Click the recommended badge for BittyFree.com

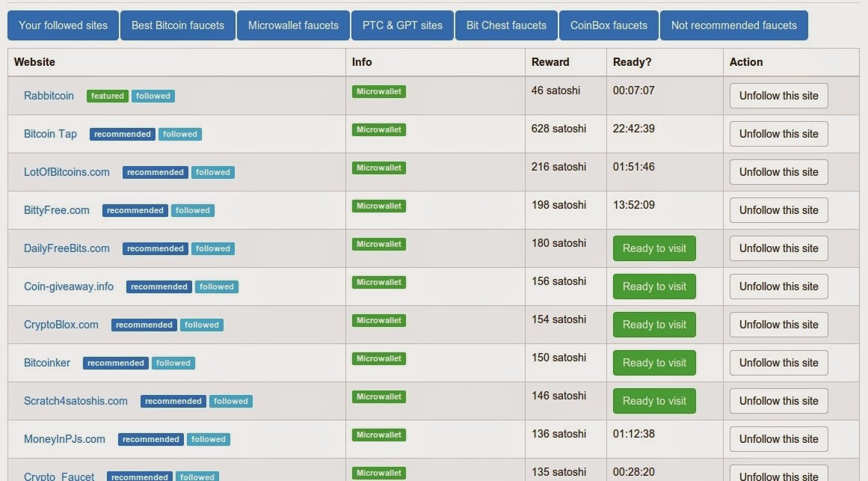click(135, 210)
